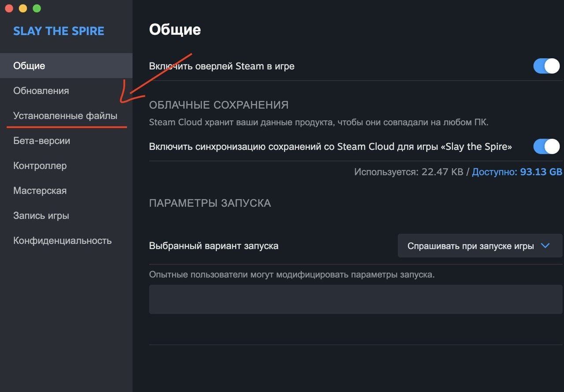
Task: Open the Общие tab in sidebar
Action: 66,66
